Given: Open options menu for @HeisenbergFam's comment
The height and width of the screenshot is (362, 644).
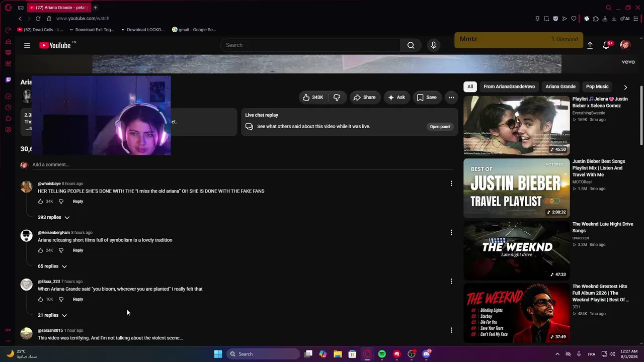Looking at the screenshot, I should (451, 232).
